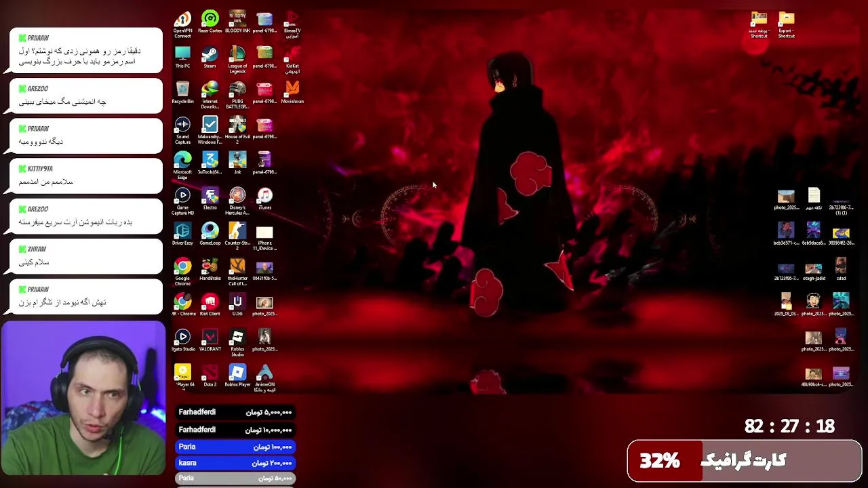Viewport: 868px width, 488px height.
Task: Select the Recycle Bin icon
Action: point(182,93)
